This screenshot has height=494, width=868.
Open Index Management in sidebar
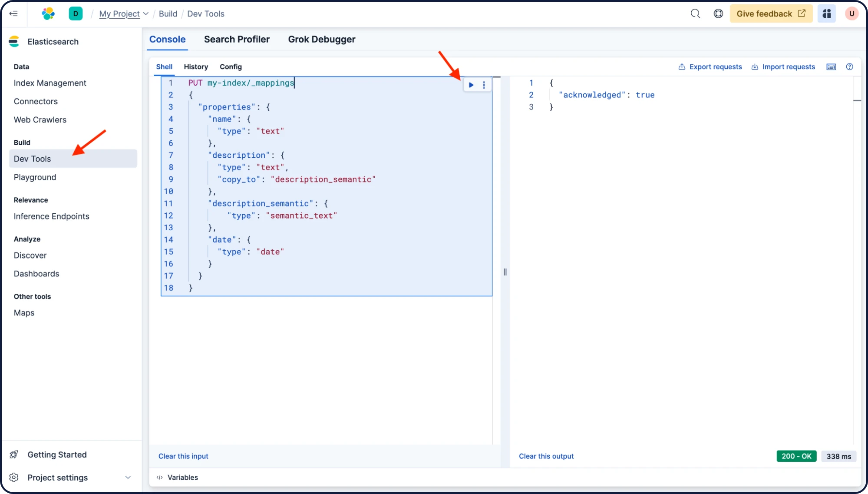pyautogui.click(x=50, y=83)
